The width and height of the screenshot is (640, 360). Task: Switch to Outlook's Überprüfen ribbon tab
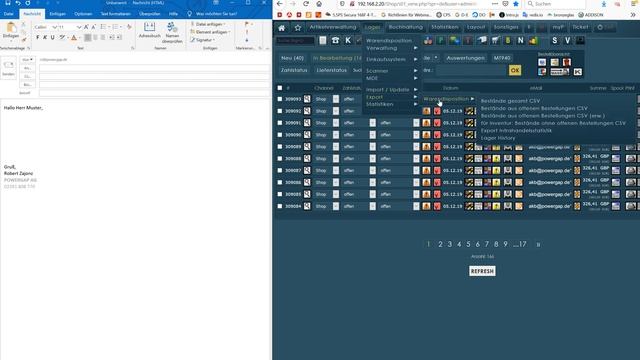click(x=149, y=13)
